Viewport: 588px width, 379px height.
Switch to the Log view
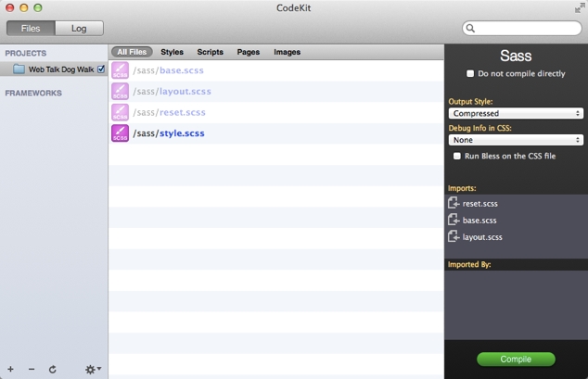click(x=79, y=29)
